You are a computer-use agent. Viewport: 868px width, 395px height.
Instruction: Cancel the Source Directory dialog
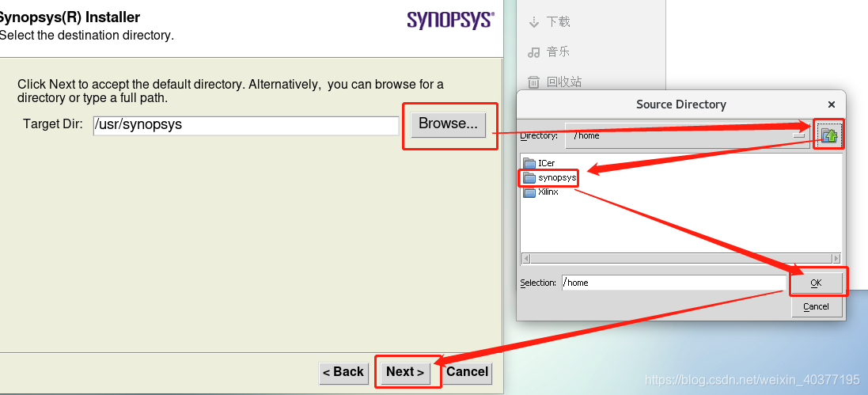pyautogui.click(x=816, y=307)
